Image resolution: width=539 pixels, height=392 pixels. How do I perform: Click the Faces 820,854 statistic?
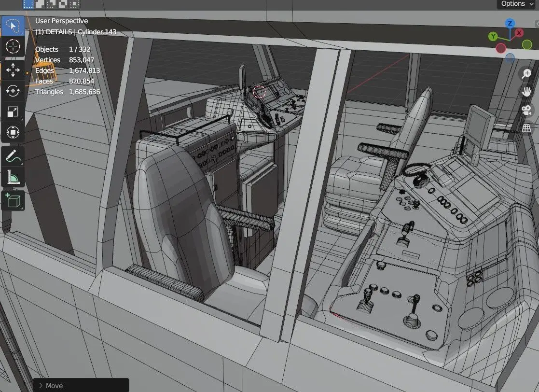coord(65,81)
